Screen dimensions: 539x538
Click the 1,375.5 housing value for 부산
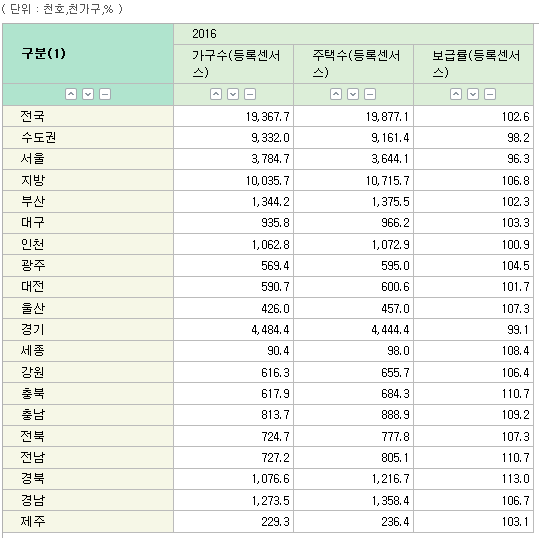tap(390, 202)
